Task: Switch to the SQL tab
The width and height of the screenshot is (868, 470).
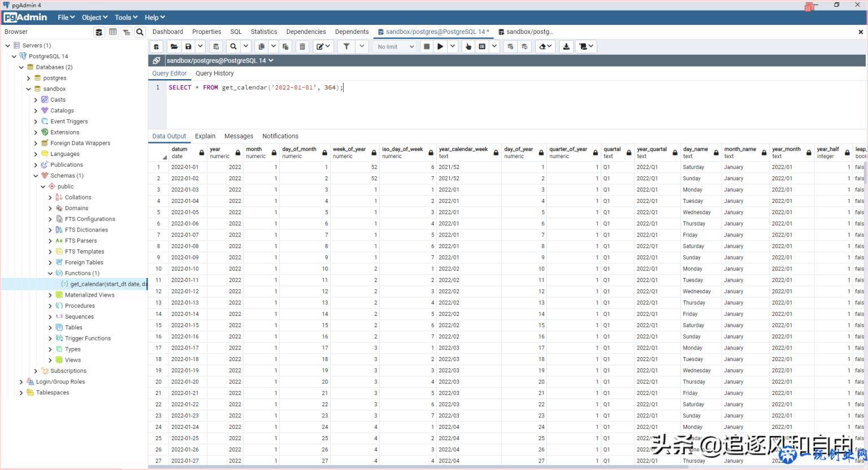Action: pos(236,32)
